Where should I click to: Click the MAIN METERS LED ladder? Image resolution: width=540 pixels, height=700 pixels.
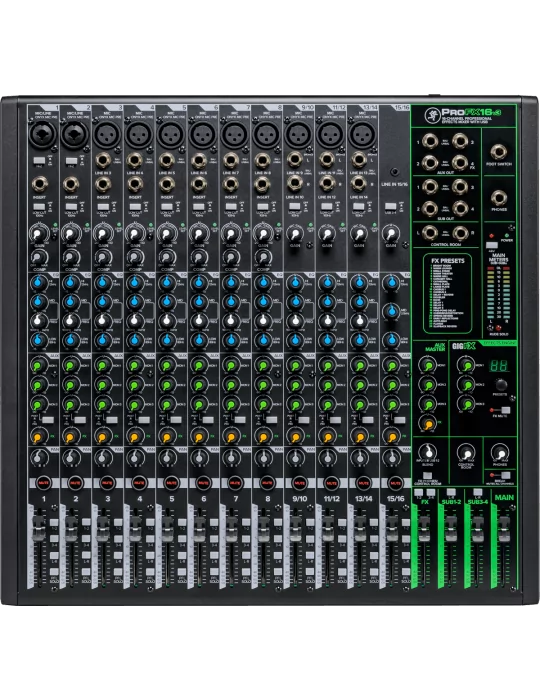coord(498,292)
